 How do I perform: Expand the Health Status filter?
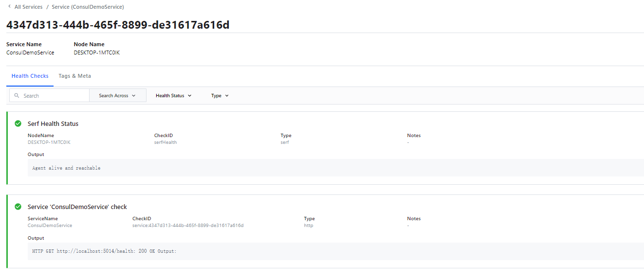point(173,96)
